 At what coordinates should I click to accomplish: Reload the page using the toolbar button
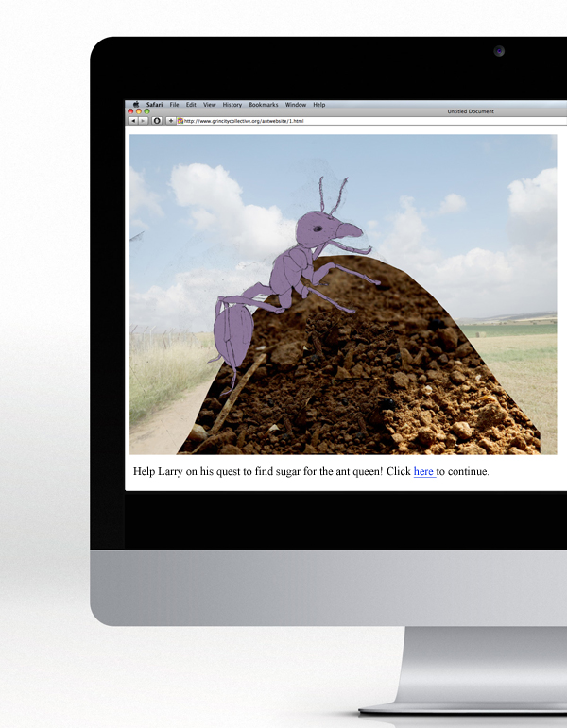tap(157, 121)
